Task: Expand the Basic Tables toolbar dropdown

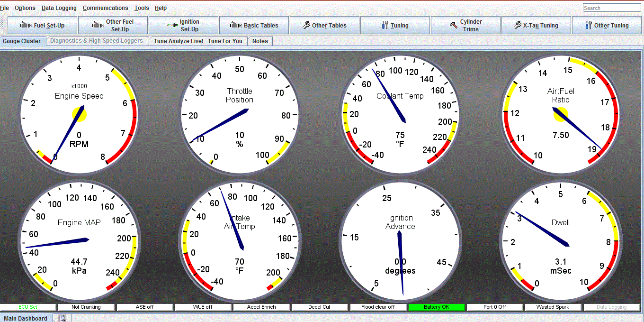Action: point(254,26)
